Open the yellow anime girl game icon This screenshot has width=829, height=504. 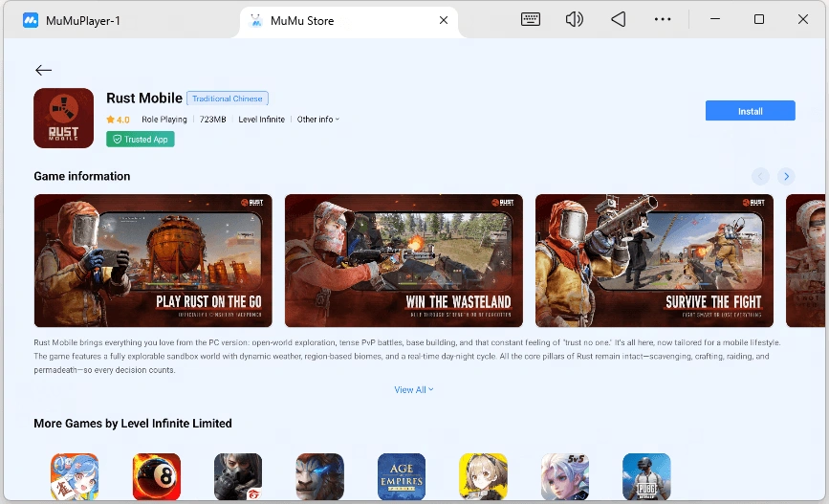[x=483, y=476]
